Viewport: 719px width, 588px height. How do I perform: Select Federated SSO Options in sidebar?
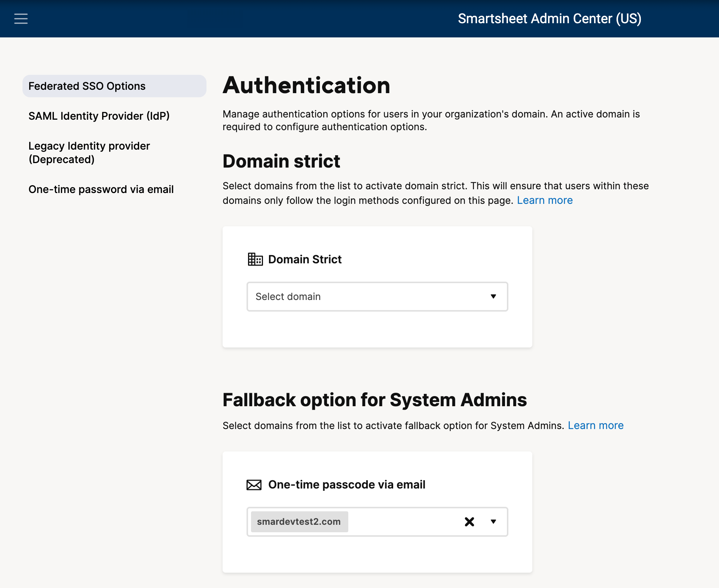tap(114, 86)
